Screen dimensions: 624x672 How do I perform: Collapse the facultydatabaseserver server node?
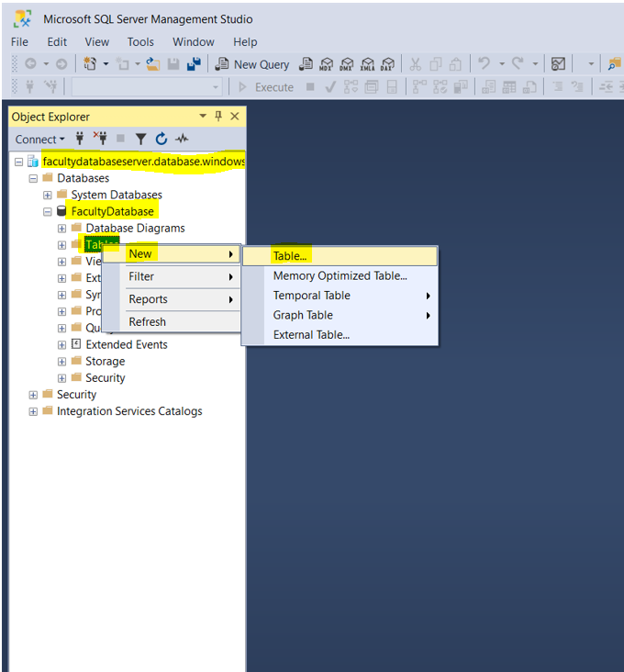coord(19,162)
